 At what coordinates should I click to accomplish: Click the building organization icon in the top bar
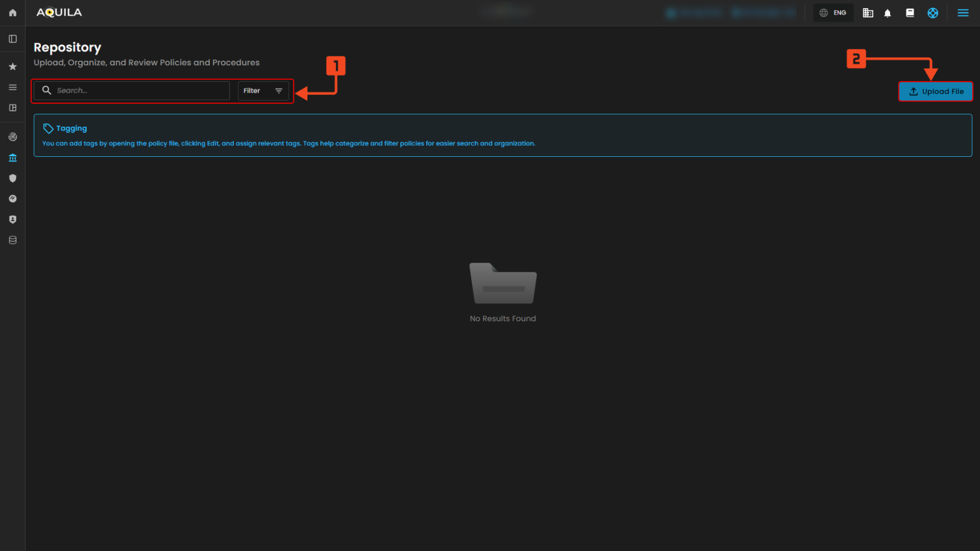[867, 12]
